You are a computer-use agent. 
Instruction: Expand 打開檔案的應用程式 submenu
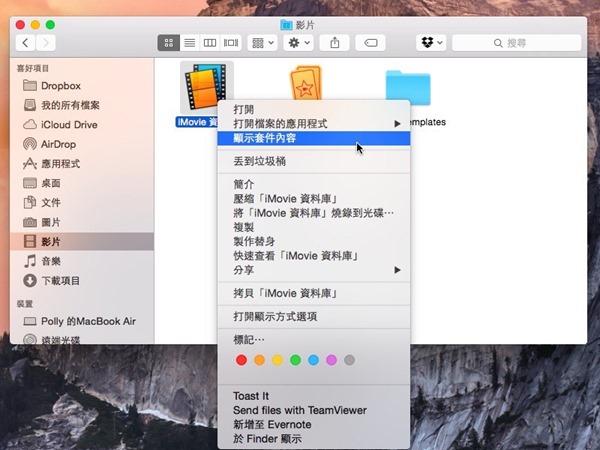[314, 124]
